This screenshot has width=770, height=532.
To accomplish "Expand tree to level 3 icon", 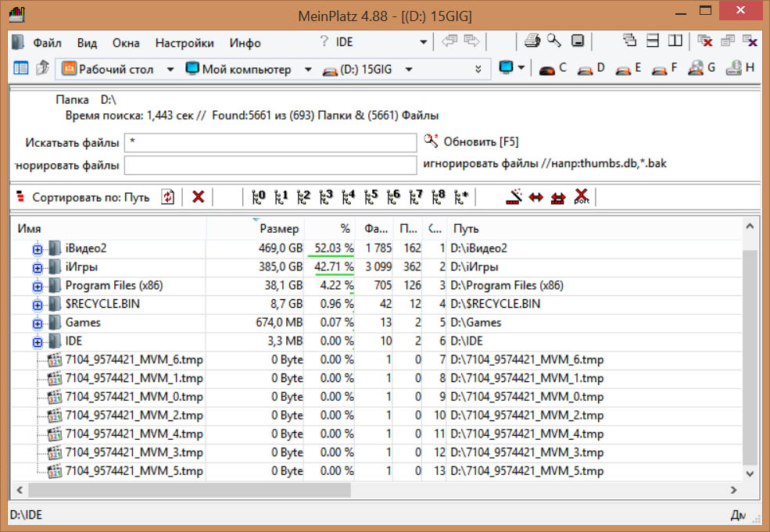I will coord(327,197).
